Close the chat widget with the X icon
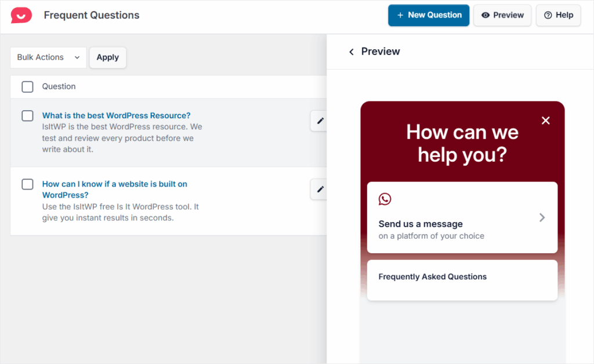This screenshot has height=364, width=594. [x=545, y=121]
